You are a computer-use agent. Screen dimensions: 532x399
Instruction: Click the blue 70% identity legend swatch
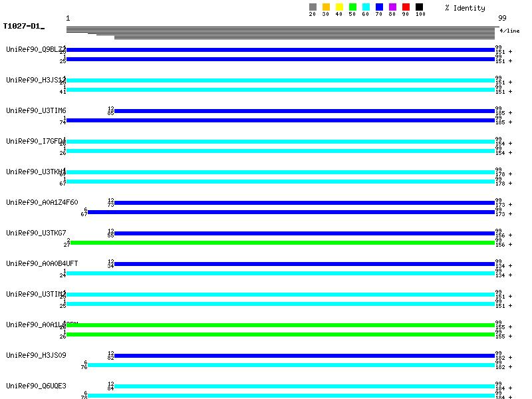pyautogui.click(x=379, y=7)
